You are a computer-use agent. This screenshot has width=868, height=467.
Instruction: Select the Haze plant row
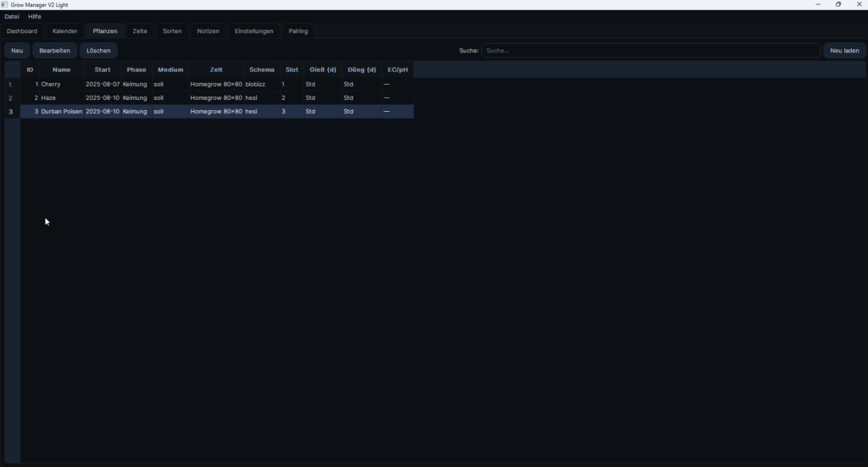coord(48,98)
